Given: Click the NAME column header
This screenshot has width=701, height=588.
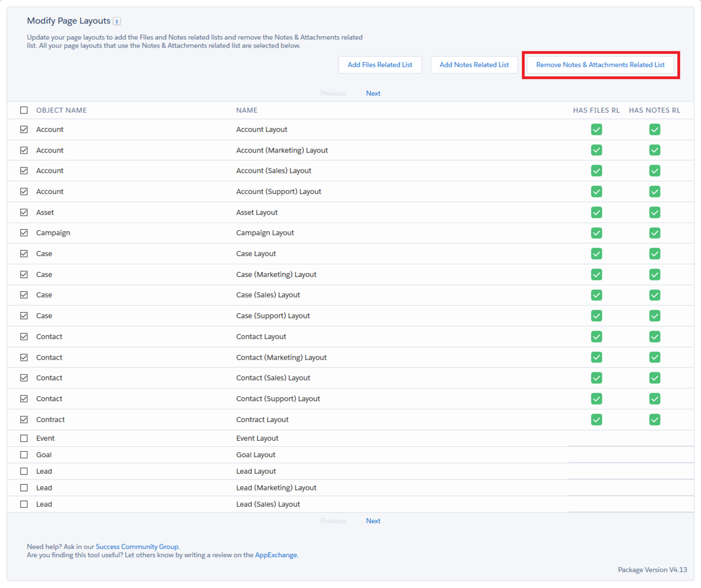Looking at the screenshot, I should (x=247, y=110).
